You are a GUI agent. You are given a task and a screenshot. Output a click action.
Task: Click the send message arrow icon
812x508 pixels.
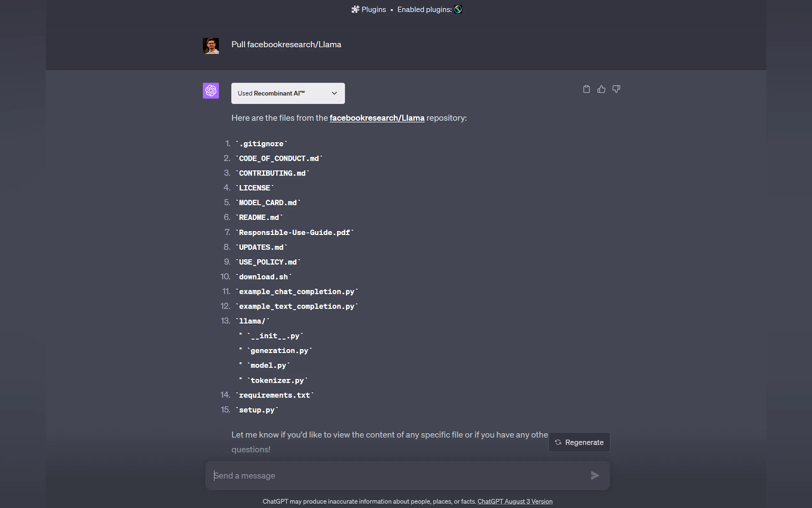tap(595, 475)
